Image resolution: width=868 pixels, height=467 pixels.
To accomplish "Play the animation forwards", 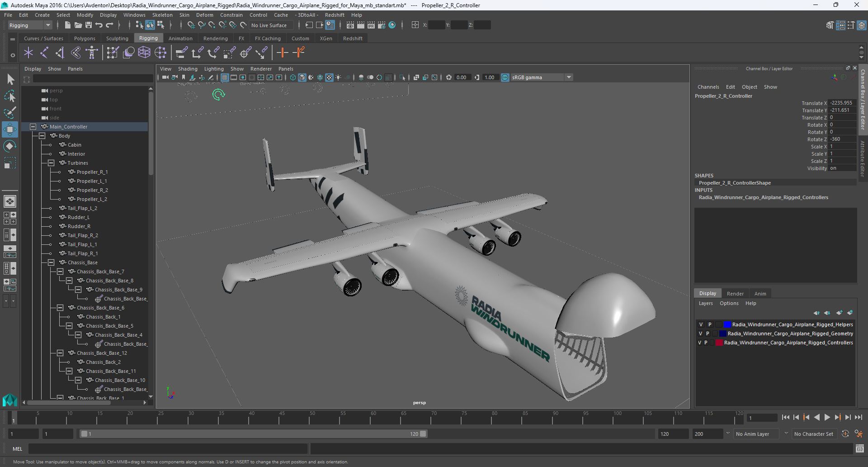I will point(827,418).
